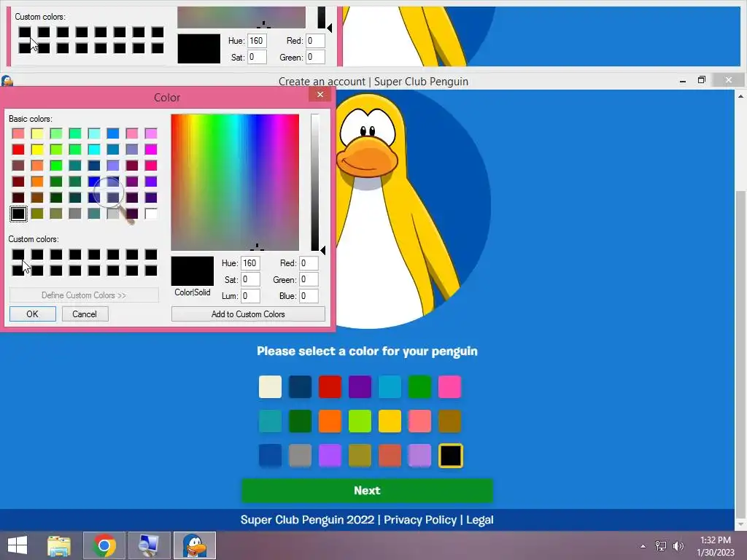Open the Super Club Penguin taskbar app
This screenshot has width=747, height=560.
pos(194,545)
